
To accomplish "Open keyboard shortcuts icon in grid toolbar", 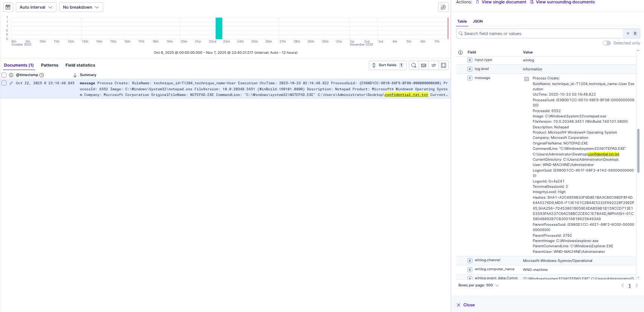I will pyautogui.click(x=423, y=65).
